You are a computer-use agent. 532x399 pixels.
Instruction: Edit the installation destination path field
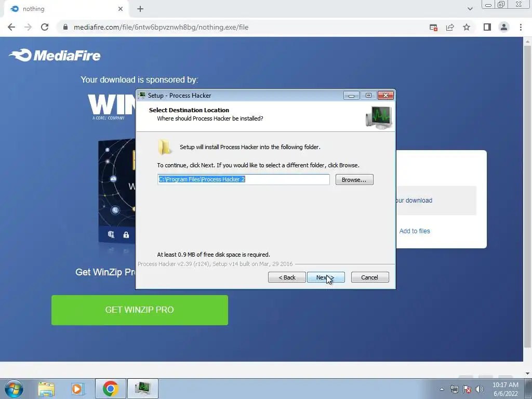243,179
